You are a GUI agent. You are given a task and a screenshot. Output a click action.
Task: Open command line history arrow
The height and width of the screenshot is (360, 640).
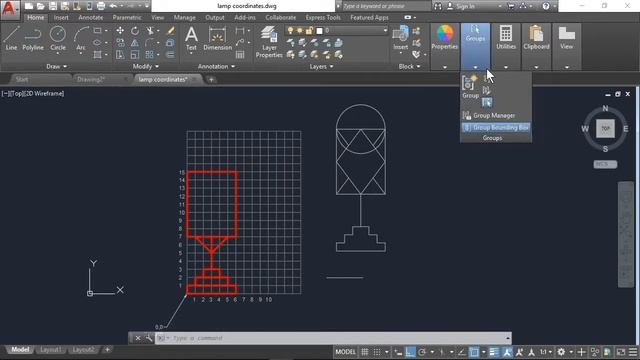(x=507, y=338)
